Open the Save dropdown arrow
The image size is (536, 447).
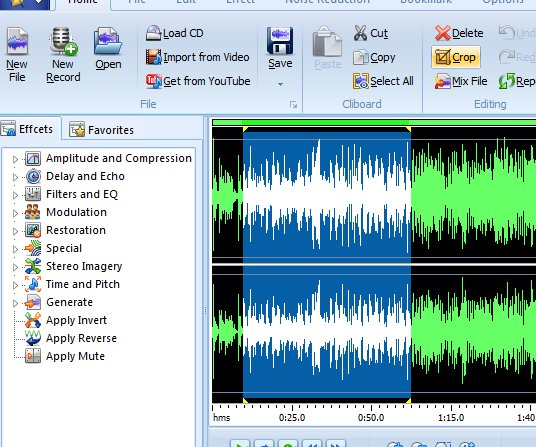tap(280, 84)
